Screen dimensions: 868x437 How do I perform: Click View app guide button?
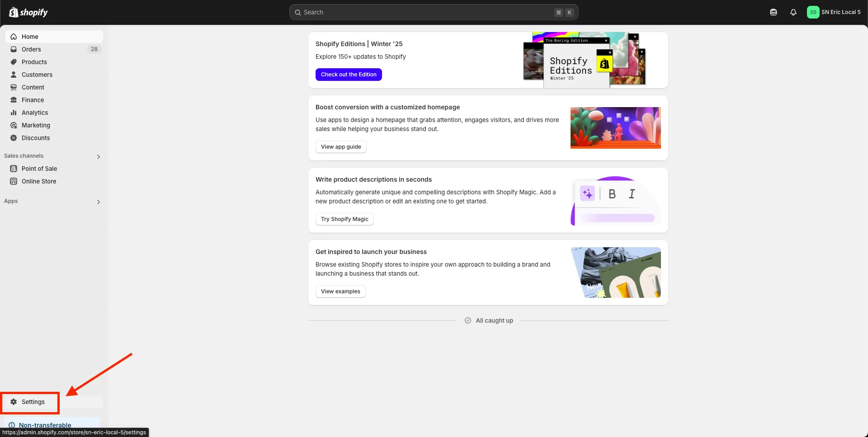tap(341, 147)
